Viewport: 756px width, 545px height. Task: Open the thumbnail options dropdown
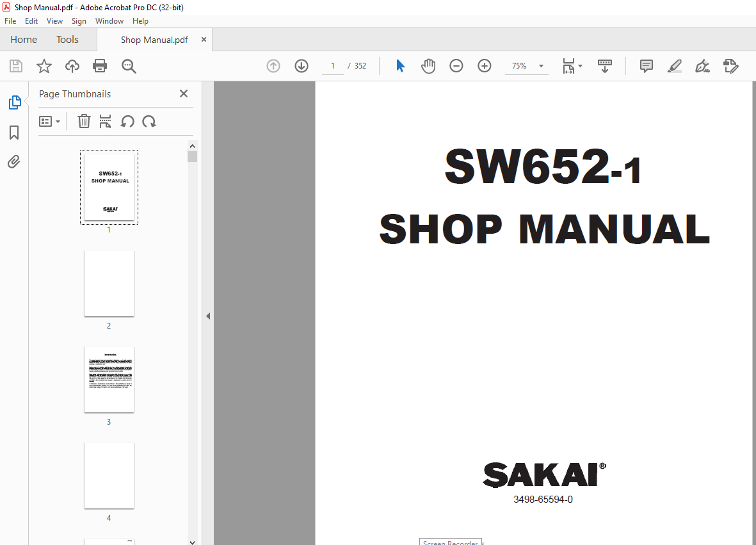50,121
